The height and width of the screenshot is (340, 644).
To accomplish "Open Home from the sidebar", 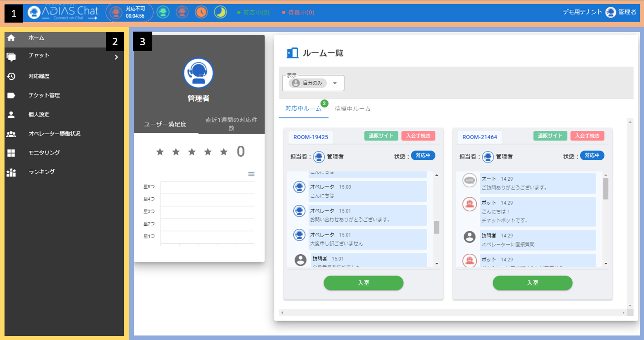I will coord(36,38).
